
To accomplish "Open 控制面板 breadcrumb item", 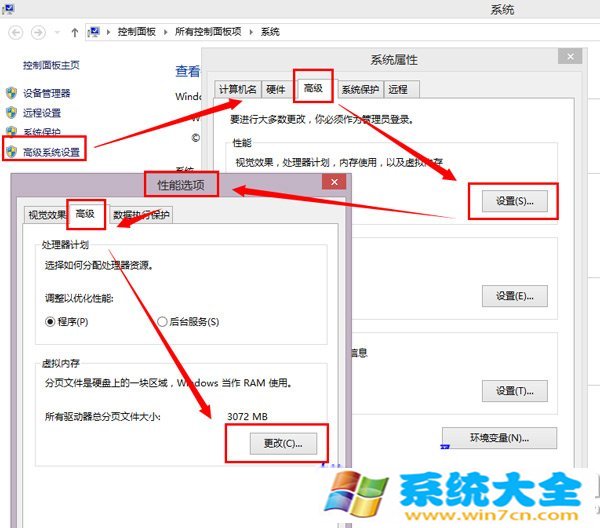I will pyautogui.click(x=137, y=32).
